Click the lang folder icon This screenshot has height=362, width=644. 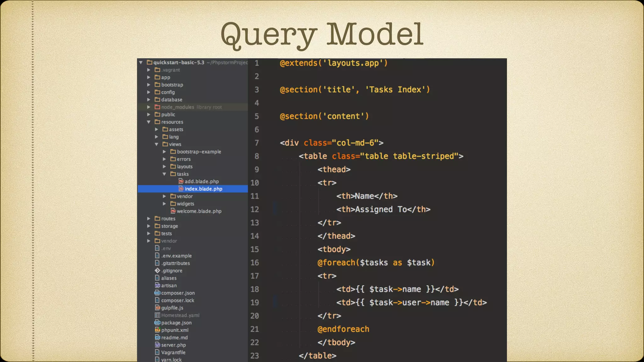tap(165, 137)
